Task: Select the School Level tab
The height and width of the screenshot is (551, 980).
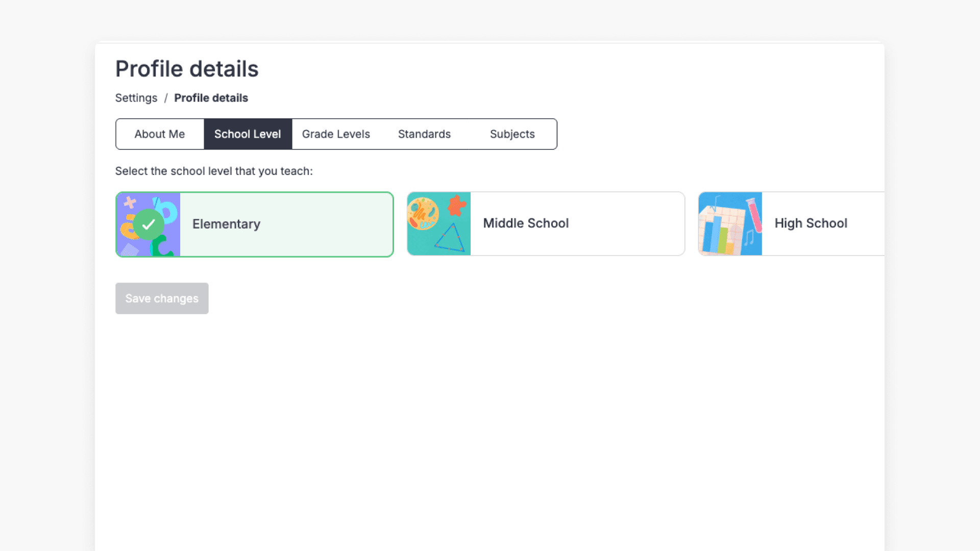Action: click(248, 134)
